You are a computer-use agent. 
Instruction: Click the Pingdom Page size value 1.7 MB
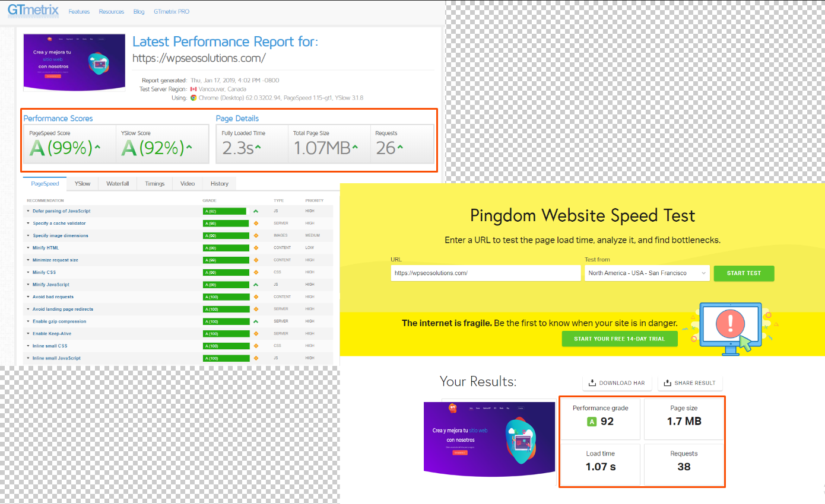click(684, 422)
